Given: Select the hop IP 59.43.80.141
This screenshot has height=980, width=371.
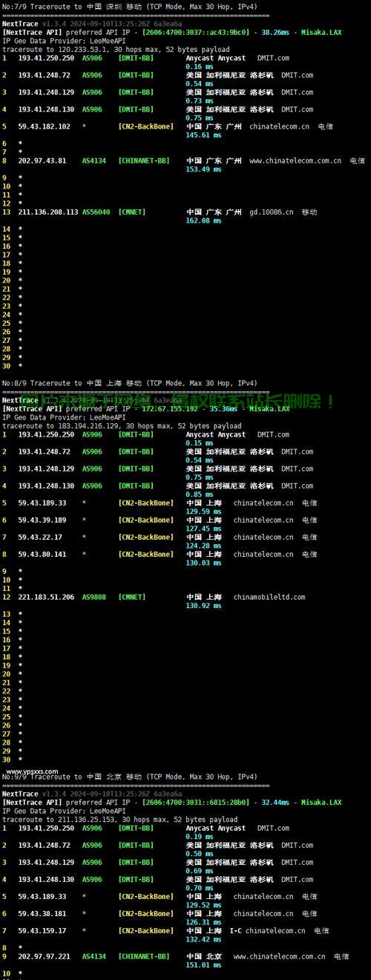Looking at the screenshot, I should (42, 554).
